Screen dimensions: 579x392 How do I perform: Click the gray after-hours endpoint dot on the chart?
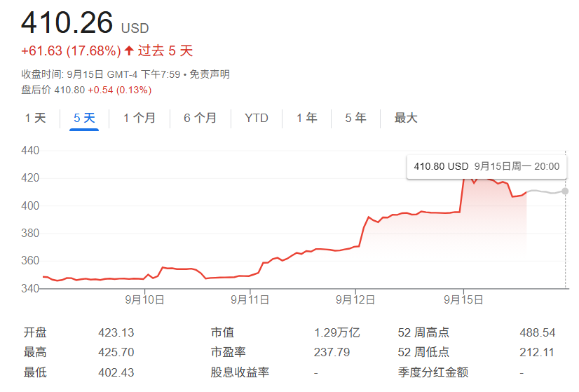coord(565,191)
